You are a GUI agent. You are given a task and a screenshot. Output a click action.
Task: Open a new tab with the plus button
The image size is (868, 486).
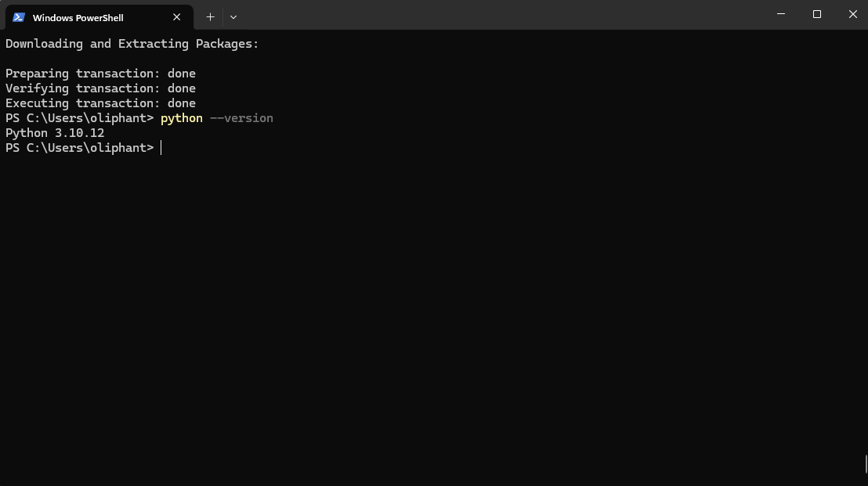pyautogui.click(x=210, y=16)
